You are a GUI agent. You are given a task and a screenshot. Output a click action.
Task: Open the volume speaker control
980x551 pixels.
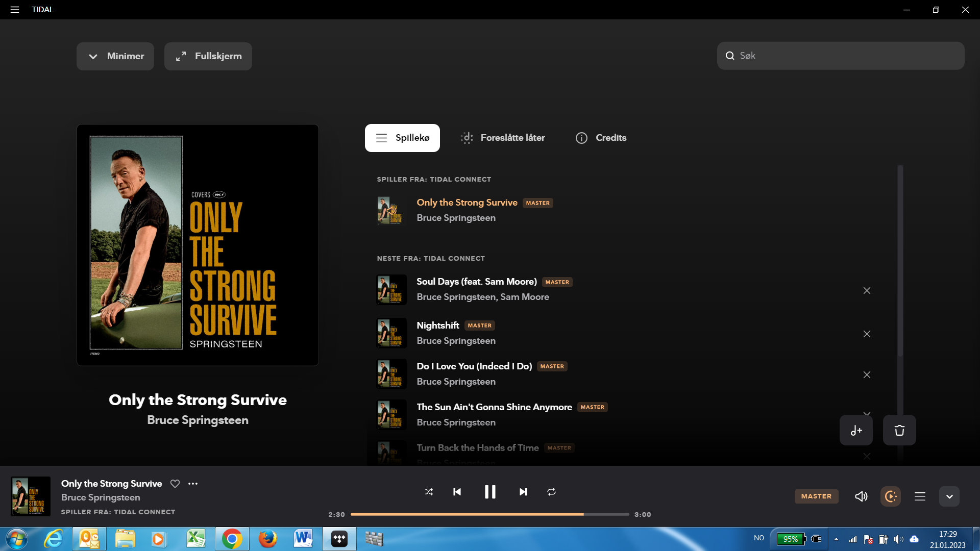point(861,496)
